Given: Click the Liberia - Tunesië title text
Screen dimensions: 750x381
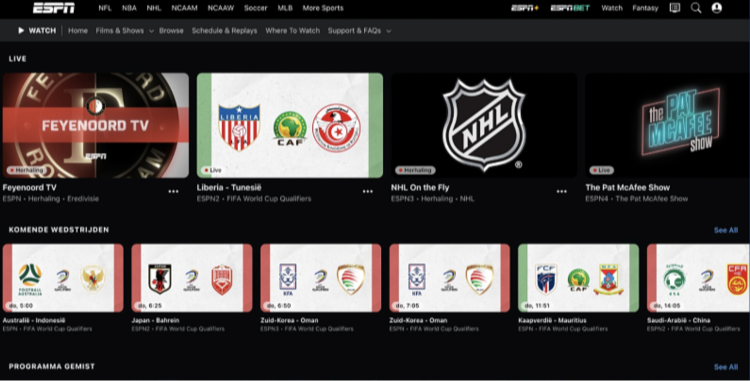Looking at the screenshot, I should [x=229, y=187].
